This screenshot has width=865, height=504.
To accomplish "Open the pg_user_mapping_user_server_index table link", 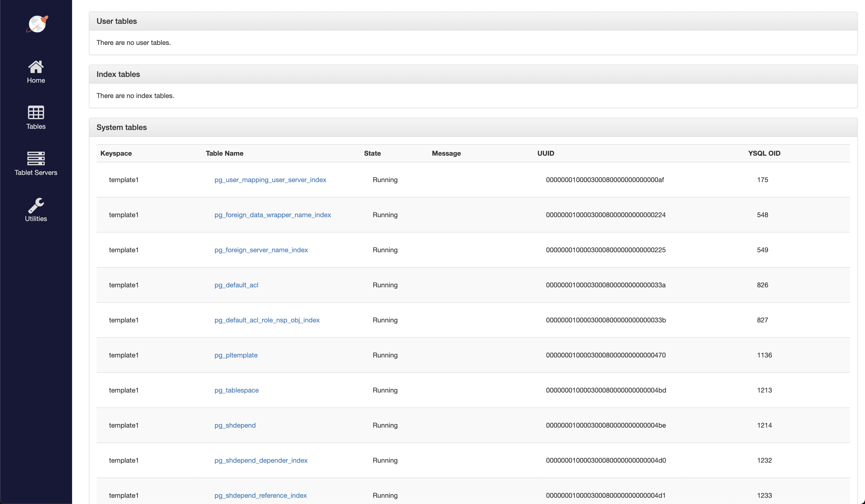I will pos(270,180).
